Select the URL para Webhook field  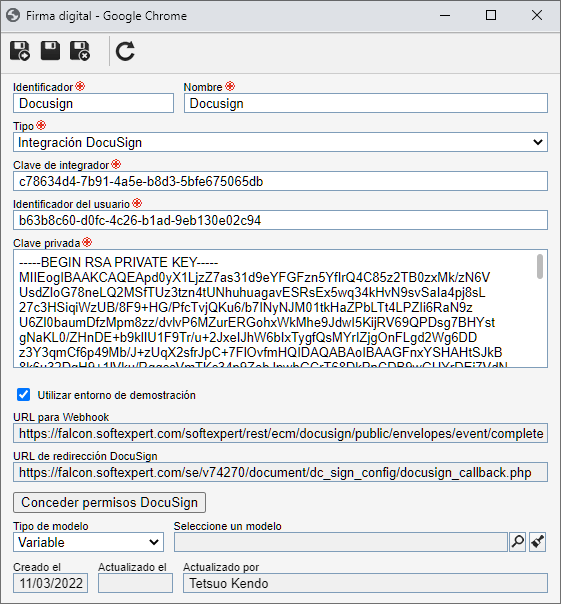280,433
